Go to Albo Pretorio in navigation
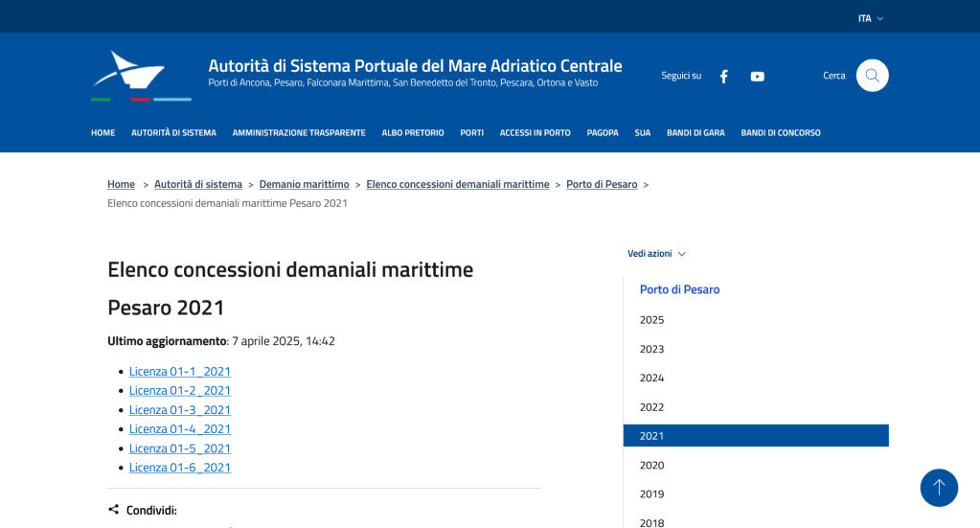The height and width of the screenshot is (528, 980). [x=413, y=133]
